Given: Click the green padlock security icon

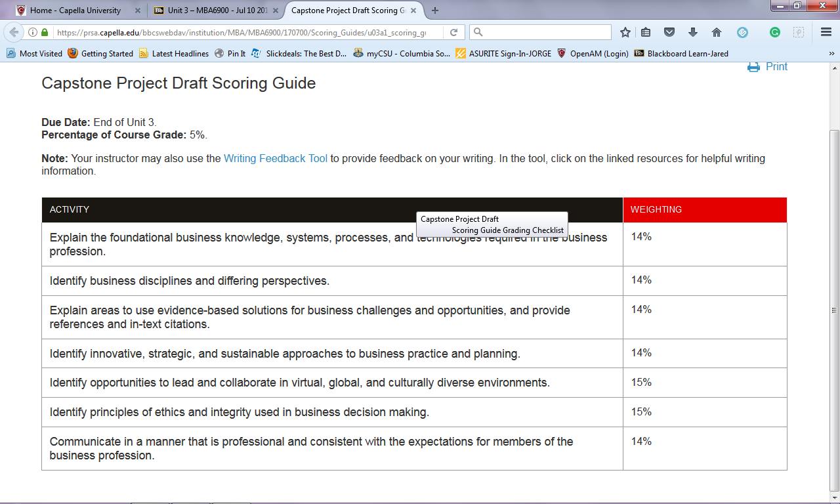Looking at the screenshot, I should (45, 32).
